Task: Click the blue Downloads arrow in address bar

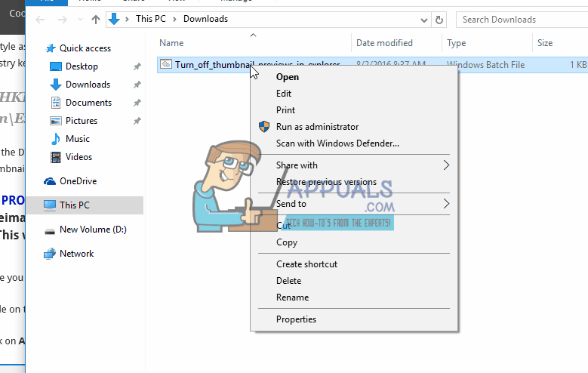Action: coord(114,19)
